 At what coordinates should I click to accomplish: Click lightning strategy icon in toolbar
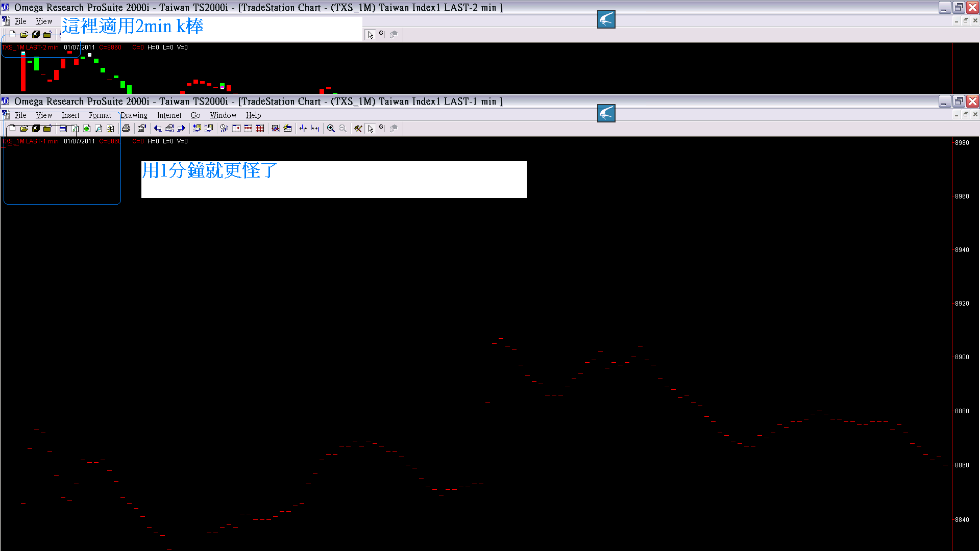click(x=287, y=129)
